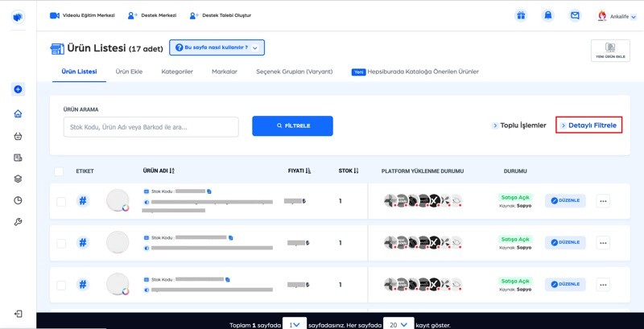Click 'Satışa Açık' status in second row
Viewport: 644px width, 329px height.
click(515, 239)
